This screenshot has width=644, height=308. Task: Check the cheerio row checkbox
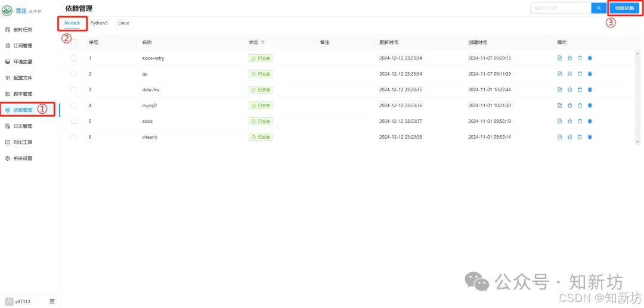pyautogui.click(x=74, y=137)
